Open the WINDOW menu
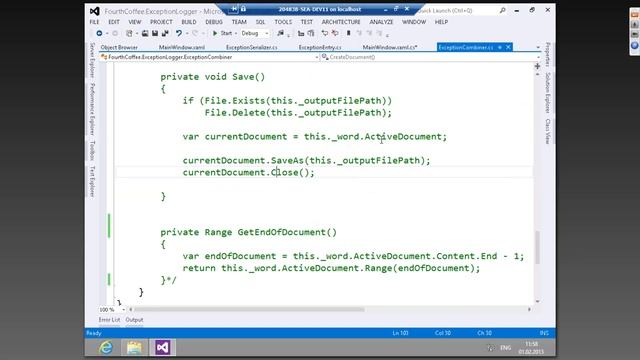640x360 pixels. click(414, 22)
